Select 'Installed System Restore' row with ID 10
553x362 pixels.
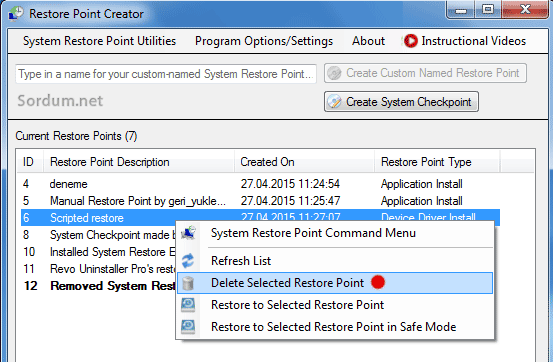98,252
